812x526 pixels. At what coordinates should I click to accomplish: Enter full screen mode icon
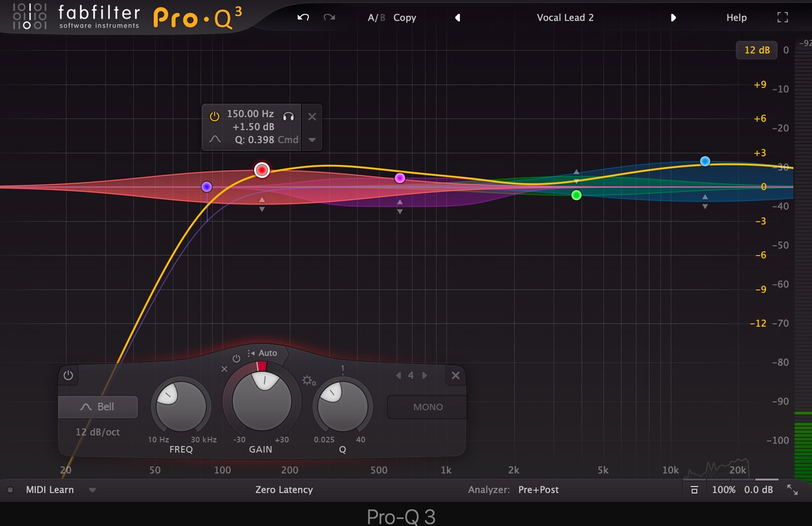(783, 18)
